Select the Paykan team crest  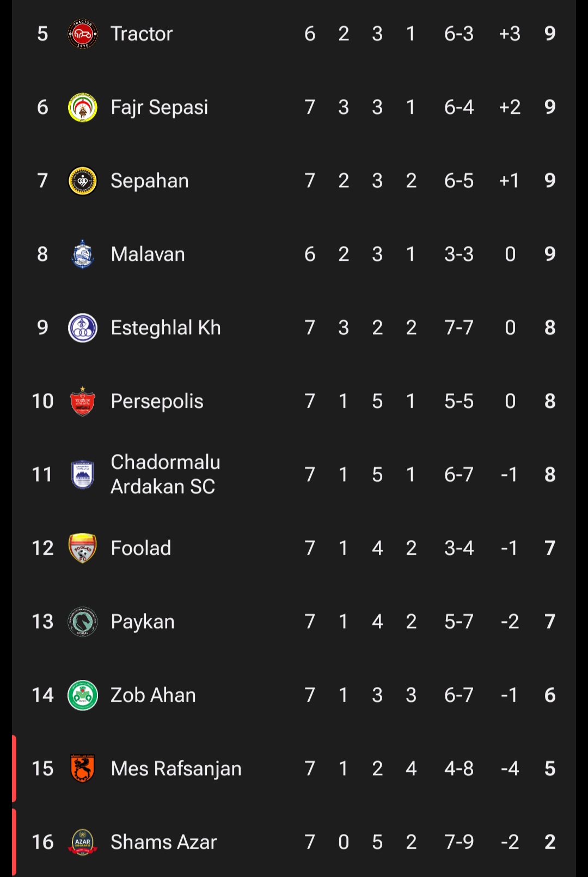coord(82,622)
